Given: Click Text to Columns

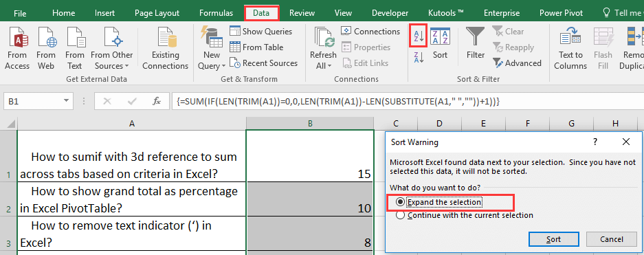Looking at the screenshot, I should (570, 48).
